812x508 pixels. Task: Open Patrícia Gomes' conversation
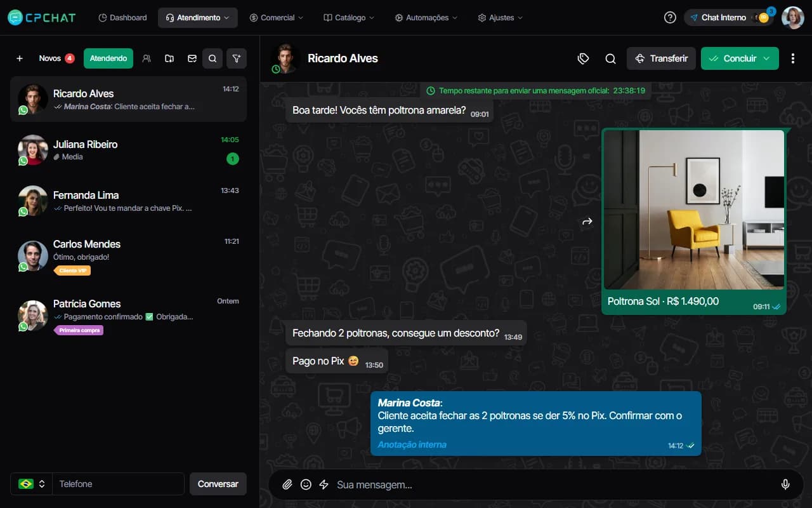[128, 316]
